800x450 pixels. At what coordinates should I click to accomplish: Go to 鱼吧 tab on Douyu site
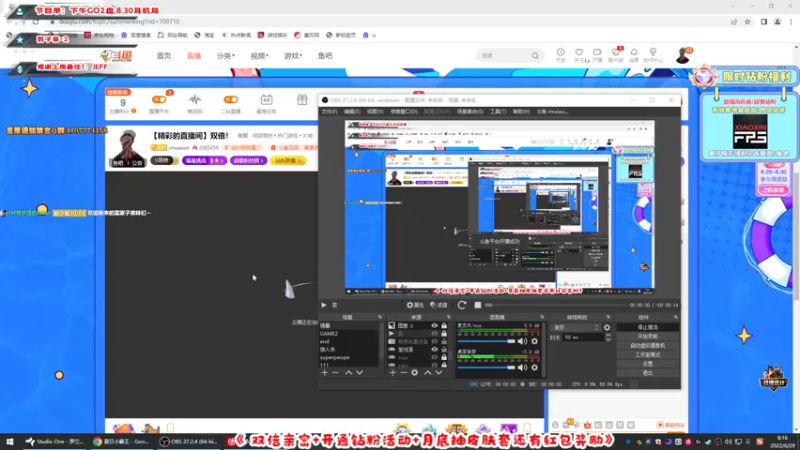325,56
